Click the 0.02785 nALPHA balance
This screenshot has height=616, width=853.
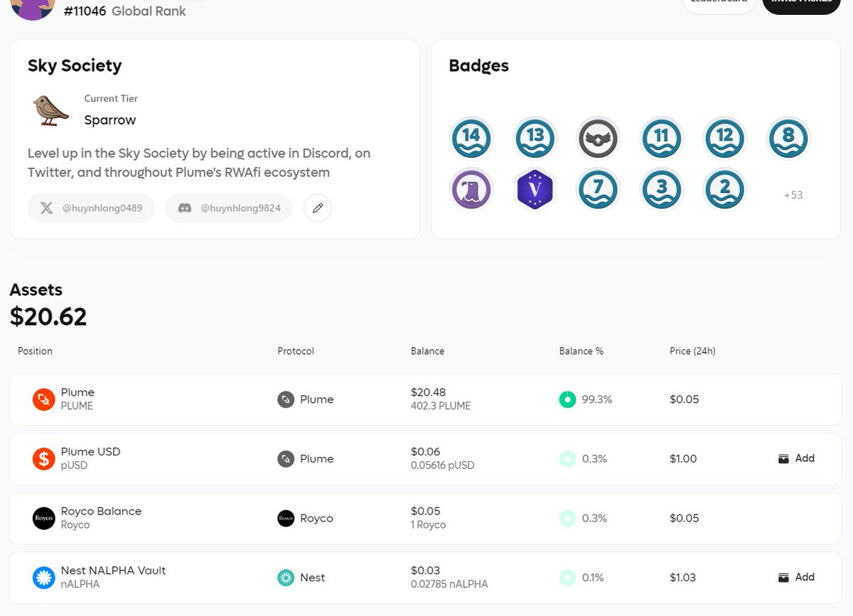click(449, 585)
